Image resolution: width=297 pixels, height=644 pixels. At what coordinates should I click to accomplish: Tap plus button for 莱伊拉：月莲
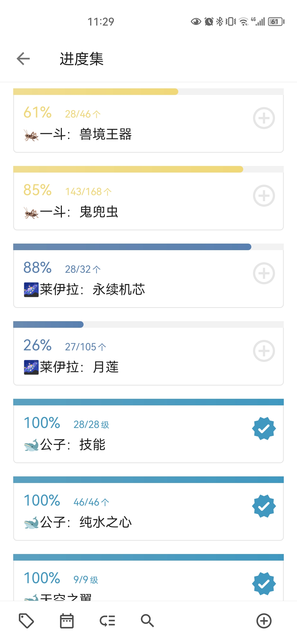264,351
